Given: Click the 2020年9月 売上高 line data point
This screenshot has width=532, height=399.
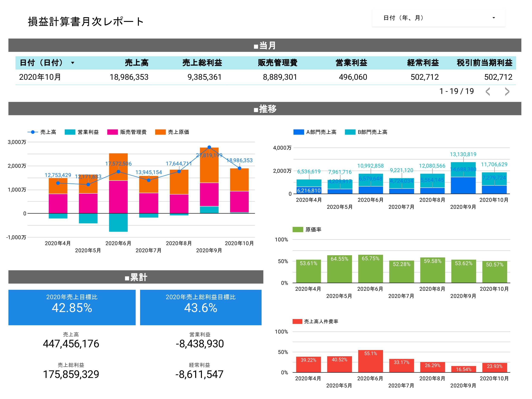Looking at the screenshot, I should point(209,147).
